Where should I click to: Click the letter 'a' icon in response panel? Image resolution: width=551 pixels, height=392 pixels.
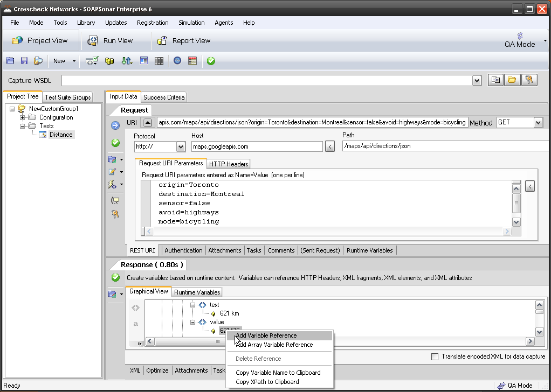pos(136,324)
